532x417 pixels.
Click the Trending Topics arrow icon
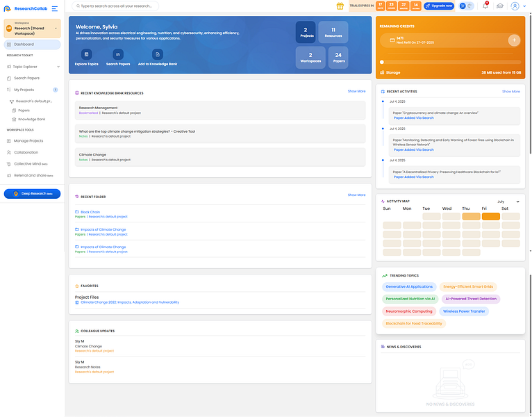coord(384,276)
